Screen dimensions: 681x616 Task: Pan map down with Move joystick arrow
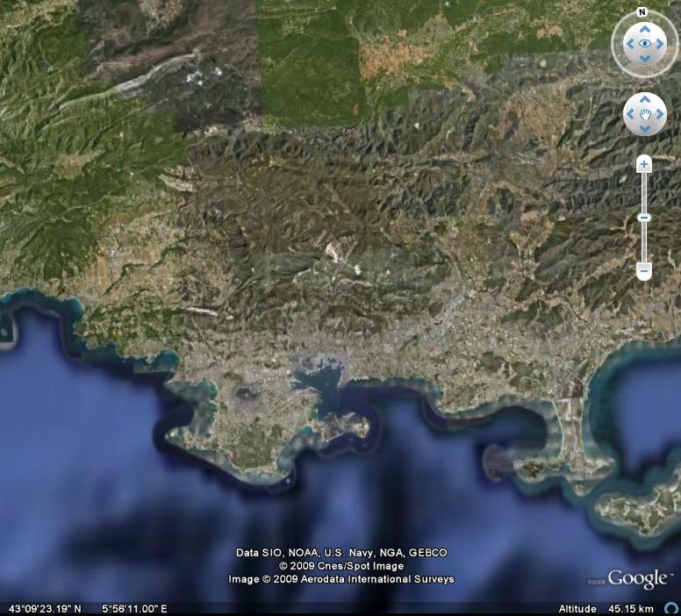pos(645,128)
